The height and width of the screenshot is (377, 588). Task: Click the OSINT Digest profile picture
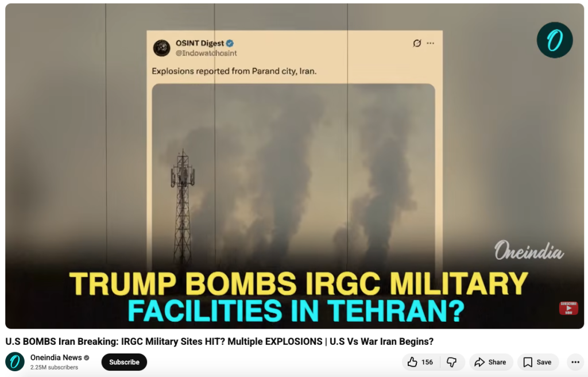click(x=162, y=48)
